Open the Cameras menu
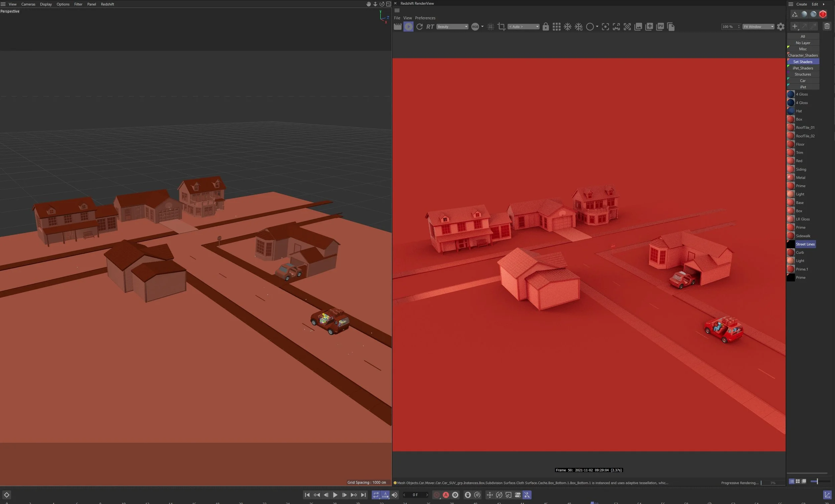 tap(28, 4)
